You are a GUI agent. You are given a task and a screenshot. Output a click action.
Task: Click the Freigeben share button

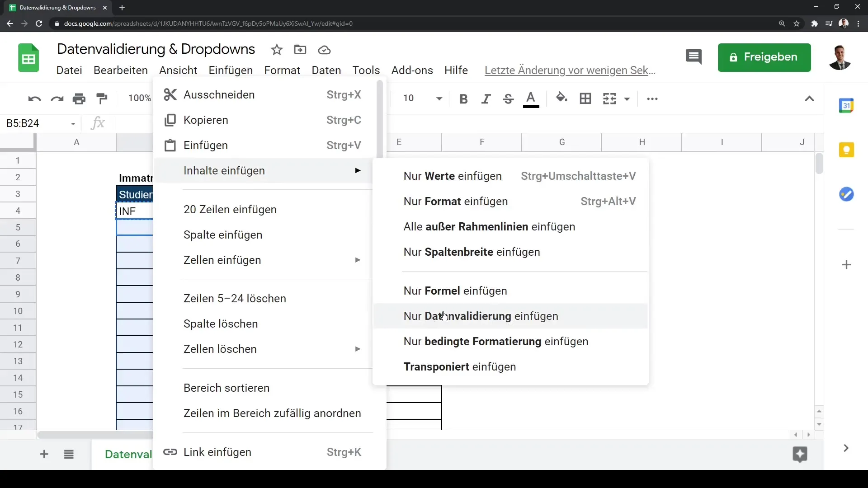[x=764, y=57]
